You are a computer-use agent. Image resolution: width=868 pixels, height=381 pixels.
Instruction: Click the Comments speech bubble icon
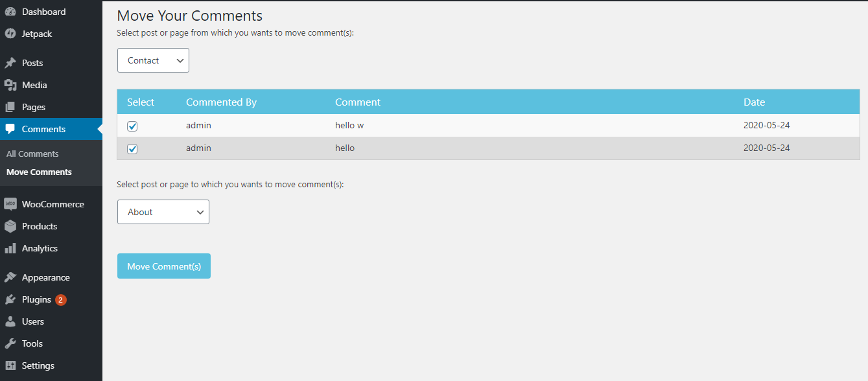[10, 129]
